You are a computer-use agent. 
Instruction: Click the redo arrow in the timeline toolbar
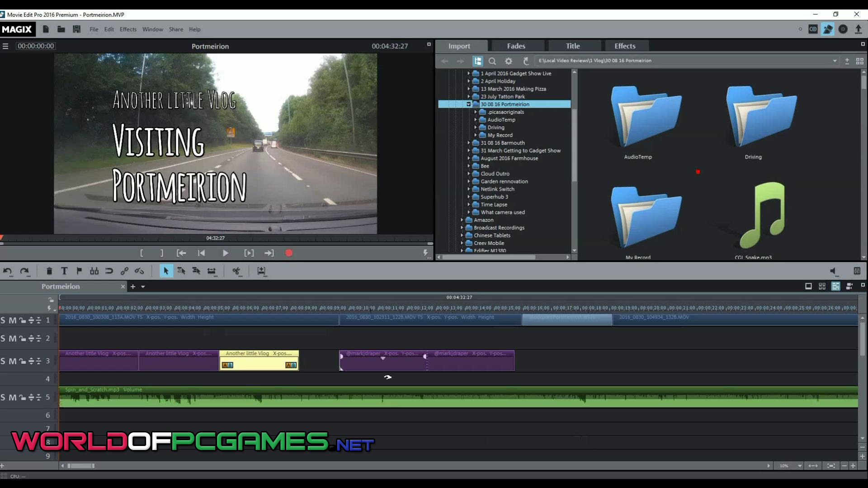coord(24,271)
